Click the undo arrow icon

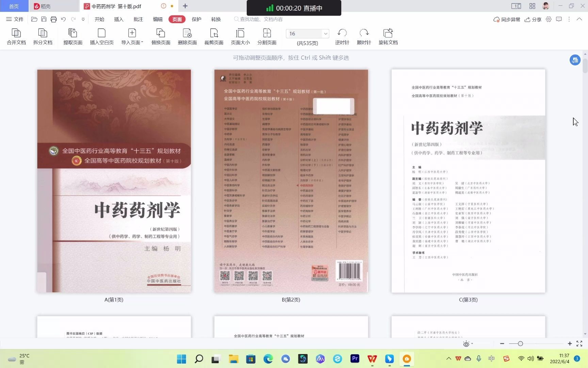(x=63, y=19)
